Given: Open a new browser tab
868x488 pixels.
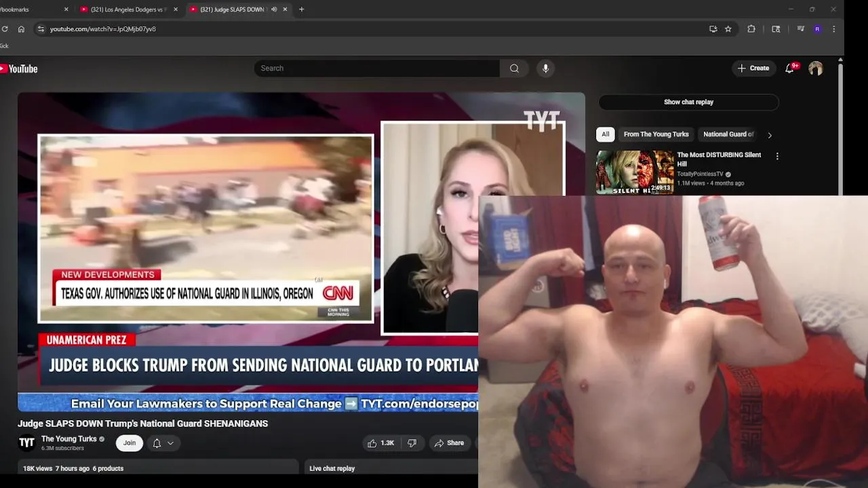Looking at the screenshot, I should pos(301,9).
